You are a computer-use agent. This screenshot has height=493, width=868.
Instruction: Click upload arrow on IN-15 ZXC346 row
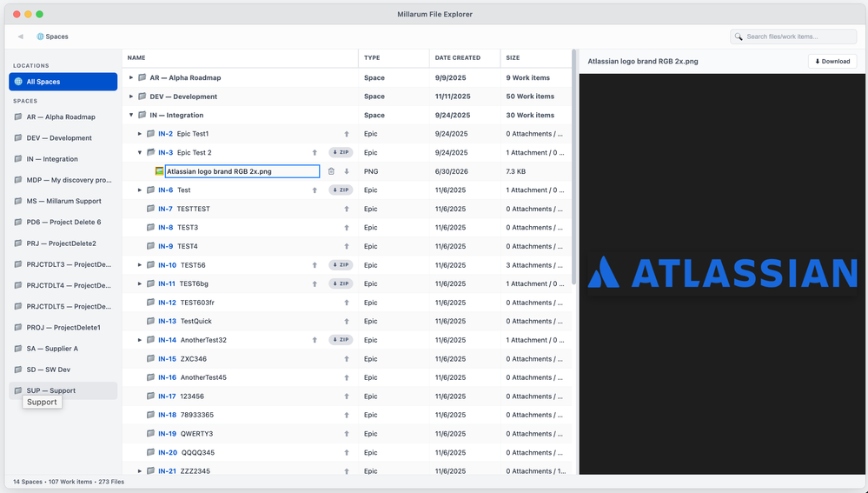pos(347,359)
